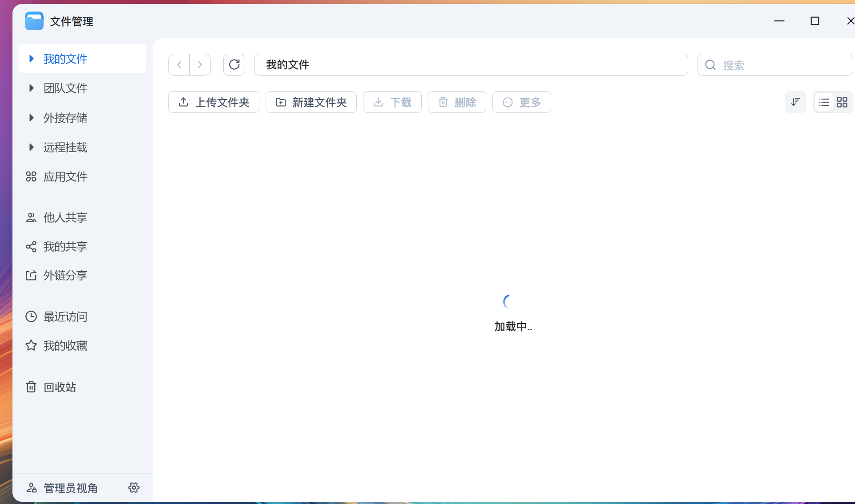Open 他人共享 in the sidebar
Viewport: 855px width, 504px height.
pos(65,218)
